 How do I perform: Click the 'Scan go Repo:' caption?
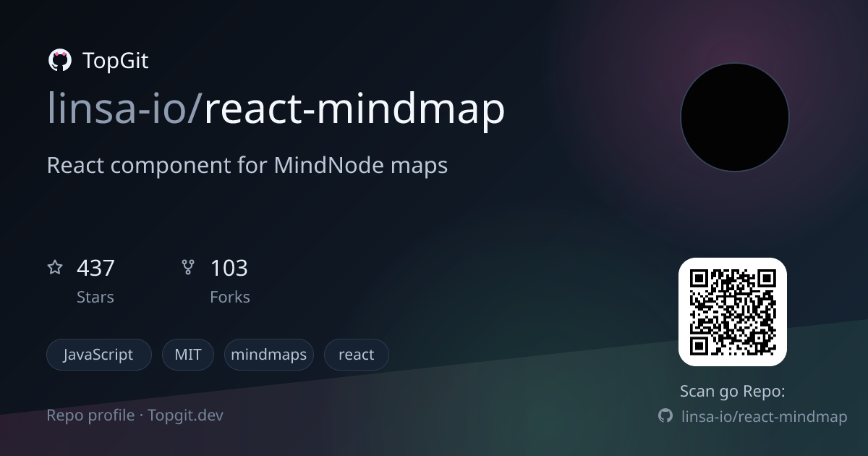click(x=733, y=392)
